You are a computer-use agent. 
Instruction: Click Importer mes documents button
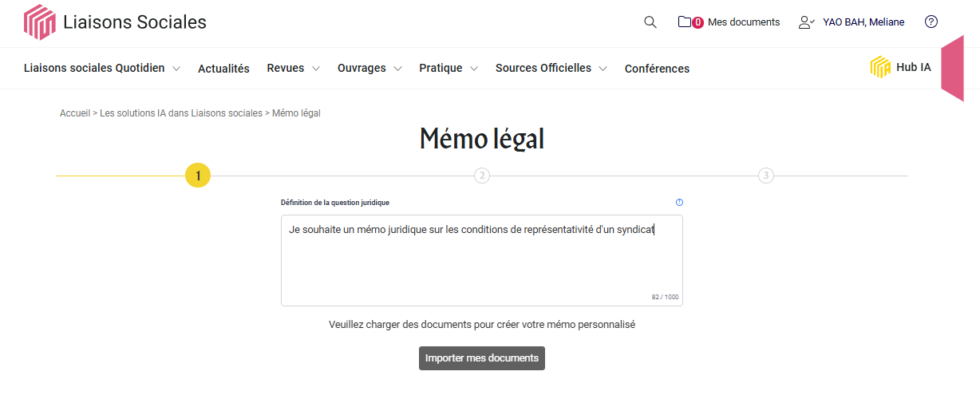(482, 358)
